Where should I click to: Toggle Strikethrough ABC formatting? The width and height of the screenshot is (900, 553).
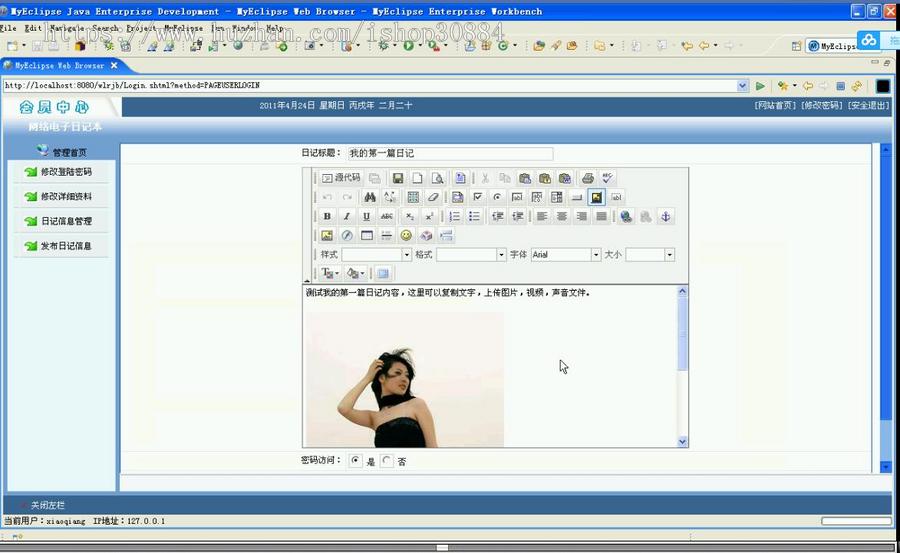pos(387,216)
